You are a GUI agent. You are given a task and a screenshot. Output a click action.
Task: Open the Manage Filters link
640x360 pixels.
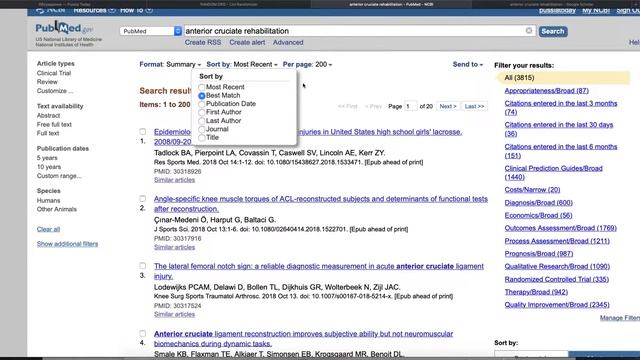tap(620, 318)
